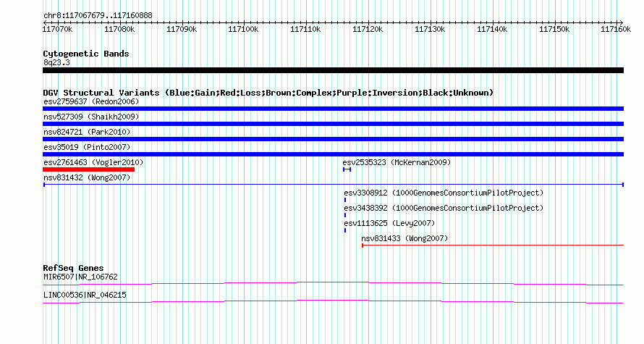Click the esv1113625 (Levy2007) label
This screenshot has width=644, height=344.
(x=389, y=223)
